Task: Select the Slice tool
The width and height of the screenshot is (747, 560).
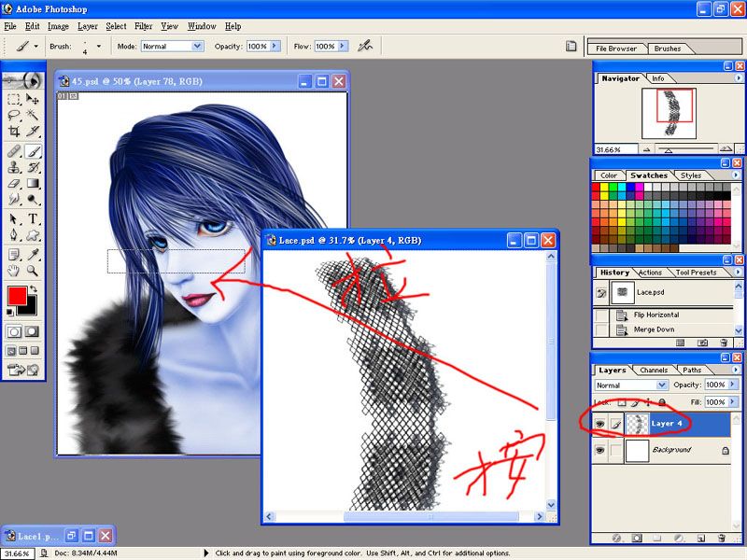Action: (x=33, y=131)
